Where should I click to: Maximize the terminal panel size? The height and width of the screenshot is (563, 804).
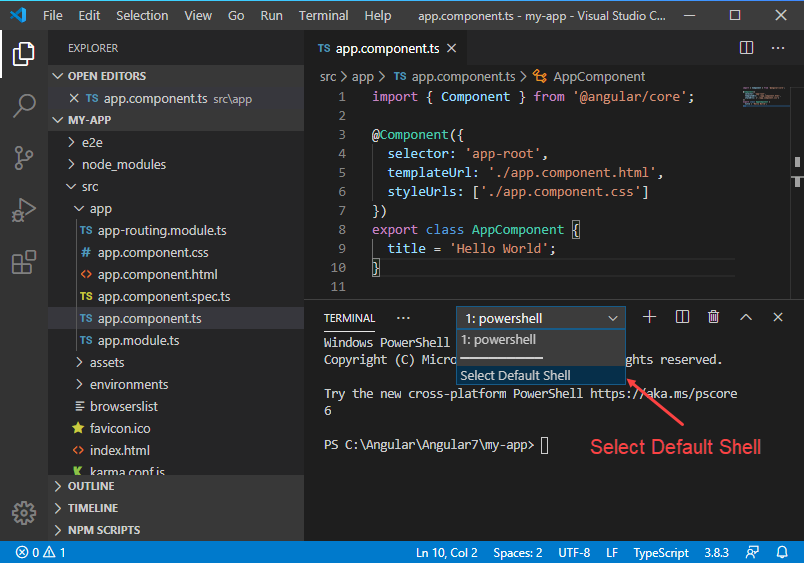point(746,317)
